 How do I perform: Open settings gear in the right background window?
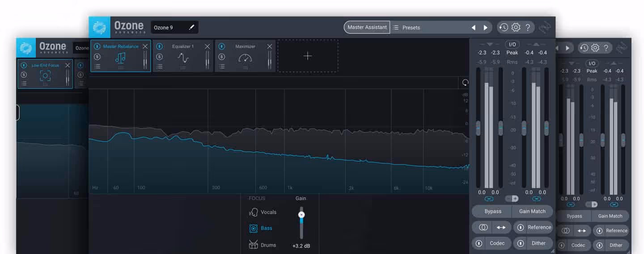pos(595,48)
